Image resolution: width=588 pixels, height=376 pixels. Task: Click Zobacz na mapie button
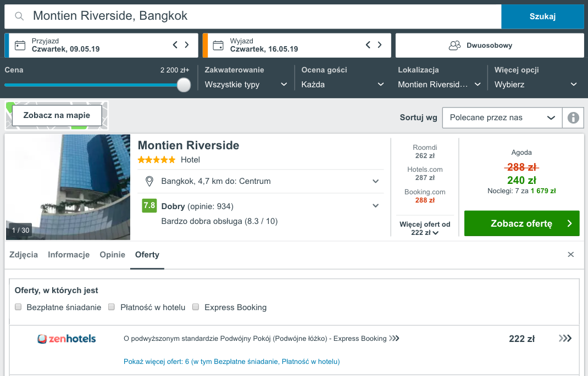tap(57, 115)
